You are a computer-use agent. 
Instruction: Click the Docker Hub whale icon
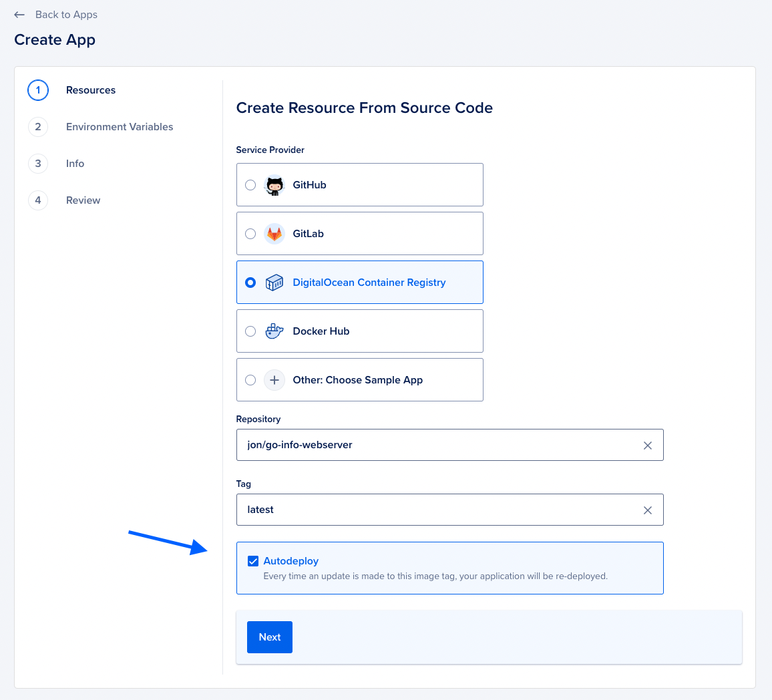(x=274, y=331)
